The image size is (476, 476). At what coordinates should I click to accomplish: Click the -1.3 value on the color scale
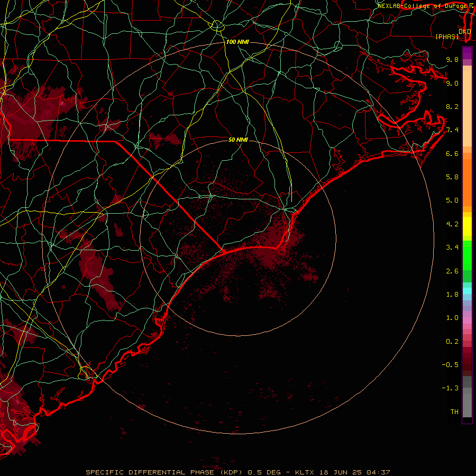(450, 388)
